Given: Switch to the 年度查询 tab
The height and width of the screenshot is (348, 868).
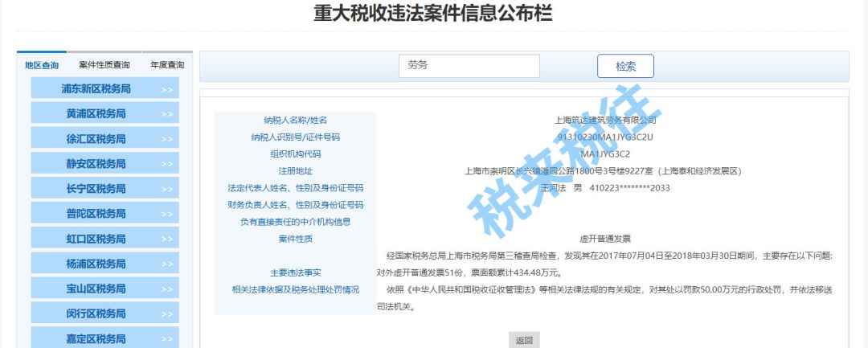Looking at the screenshot, I should point(167,65).
